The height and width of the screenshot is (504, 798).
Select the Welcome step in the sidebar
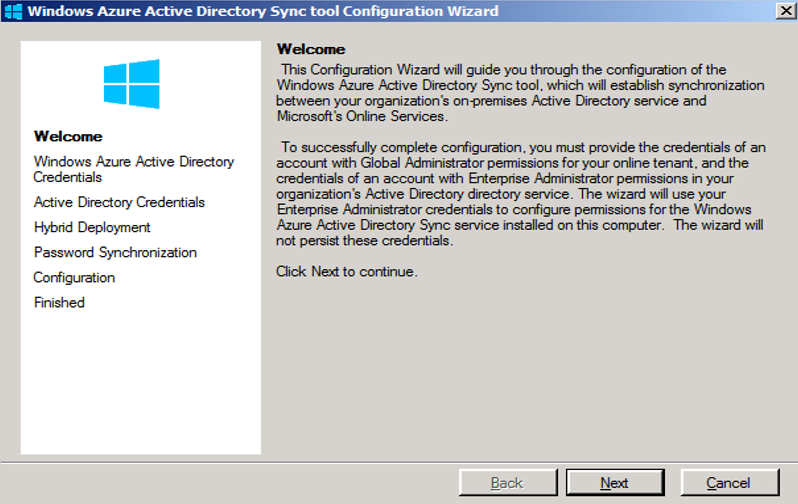coord(68,136)
